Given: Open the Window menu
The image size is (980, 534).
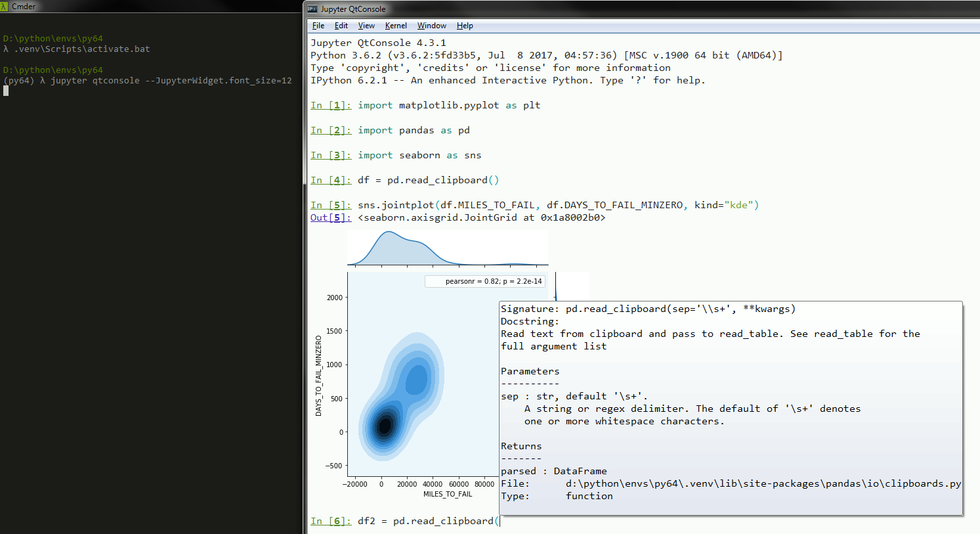Looking at the screenshot, I should [x=432, y=26].
